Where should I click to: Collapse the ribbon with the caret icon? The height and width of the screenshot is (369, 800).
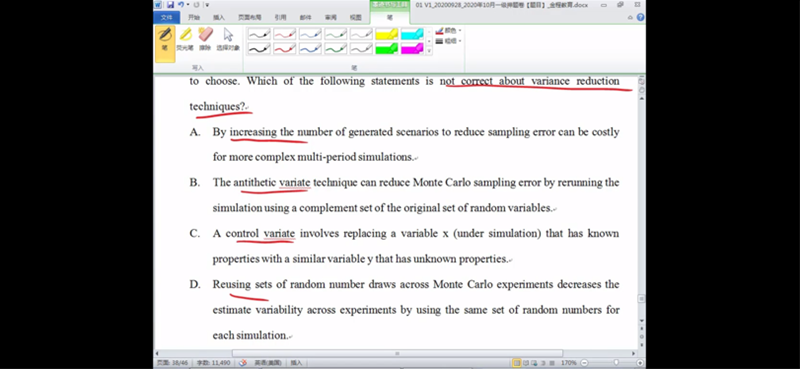pos(631,17)
